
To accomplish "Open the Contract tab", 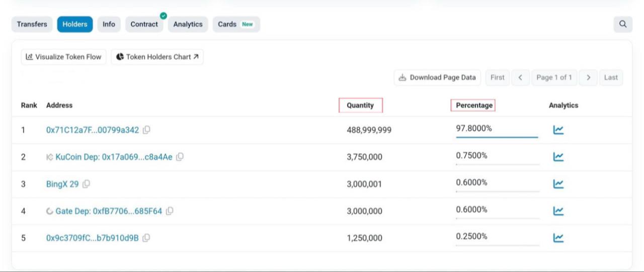I will (x=144, y=24).
